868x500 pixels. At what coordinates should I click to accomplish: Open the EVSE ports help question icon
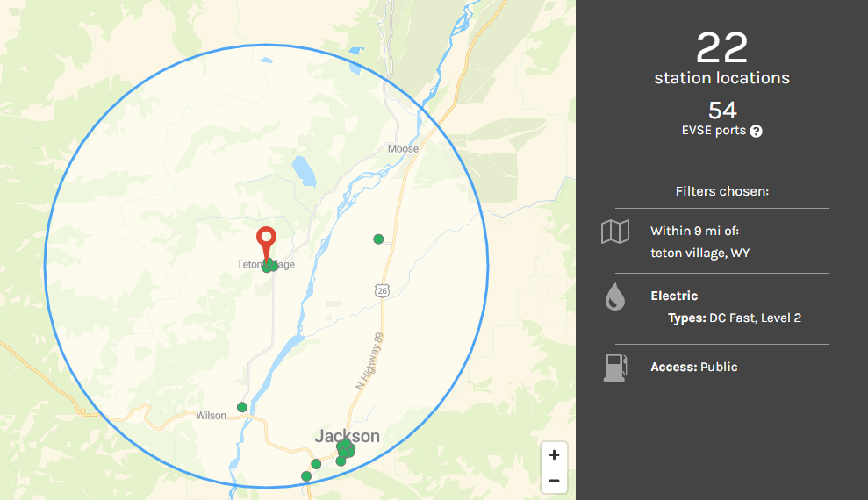[x=756, y=131]
